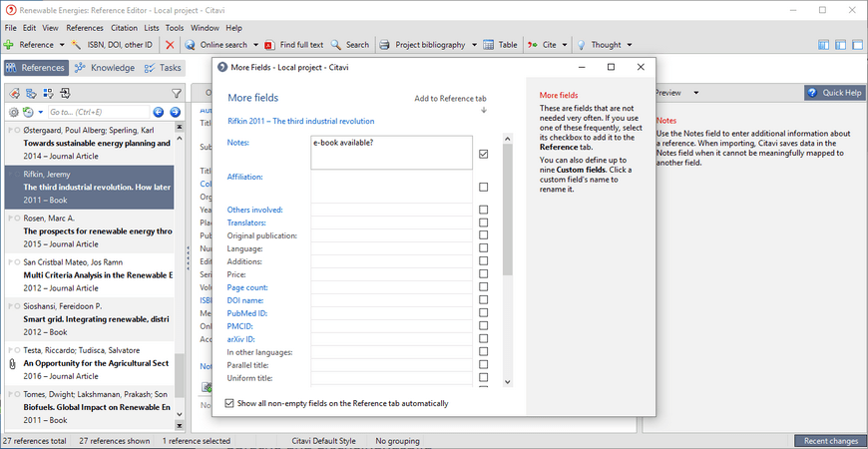The image size is (868, 449).
Task: Click the gear settings icon in navigator
Action: tap(14, 113)
